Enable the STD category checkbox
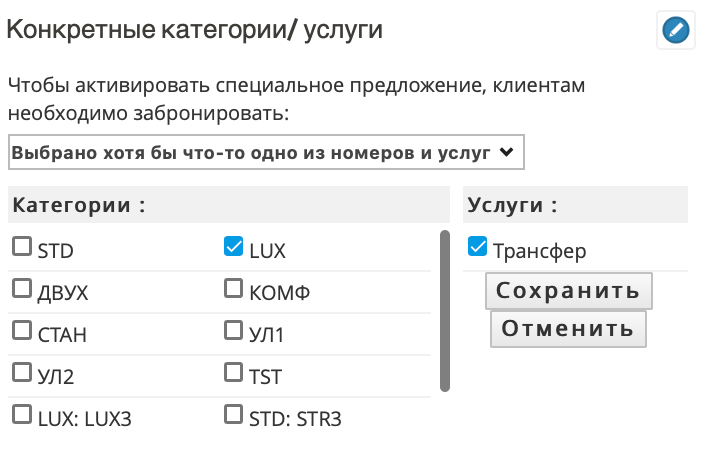Screen dimensions: 718x456 tap(22, 246)
